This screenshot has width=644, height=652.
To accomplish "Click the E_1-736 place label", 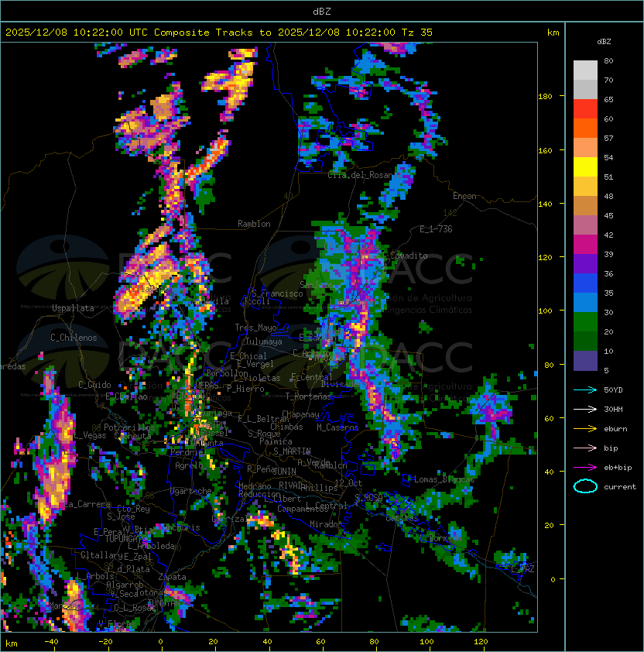I will (436, 229).
